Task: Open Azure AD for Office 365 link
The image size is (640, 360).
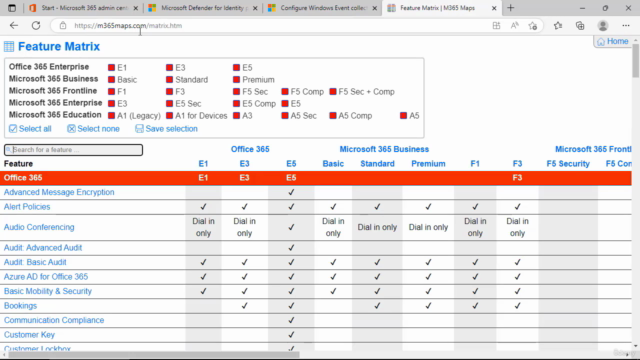Action: click(46, 277)
